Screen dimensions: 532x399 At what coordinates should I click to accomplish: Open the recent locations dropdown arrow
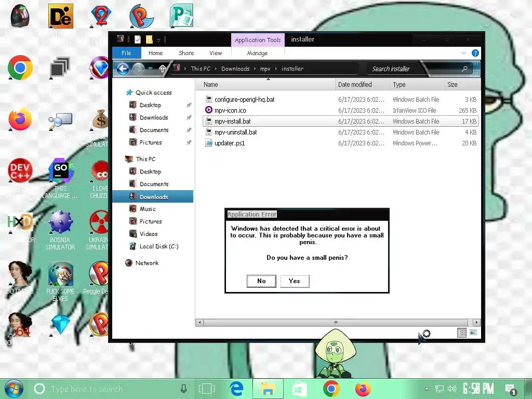(x=150, y=69)
